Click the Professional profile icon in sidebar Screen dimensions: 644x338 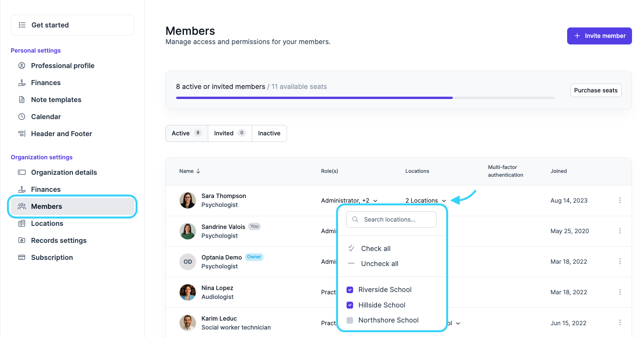pyautogui.click(x=22, y=66)
